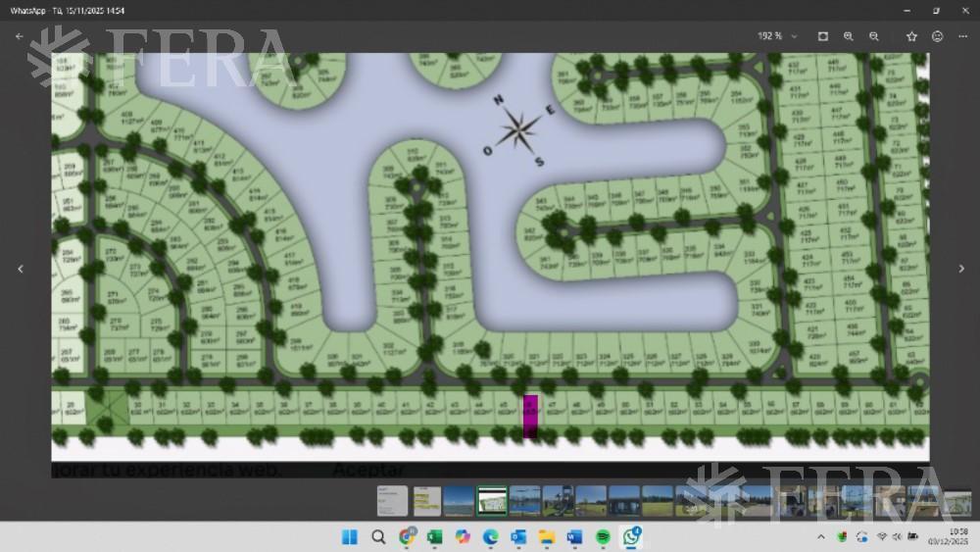The height and width of the screenshot is (552, 980).
Task: Open the Windows Start menu
Action: pyautogui.click(x=350, y=537)
